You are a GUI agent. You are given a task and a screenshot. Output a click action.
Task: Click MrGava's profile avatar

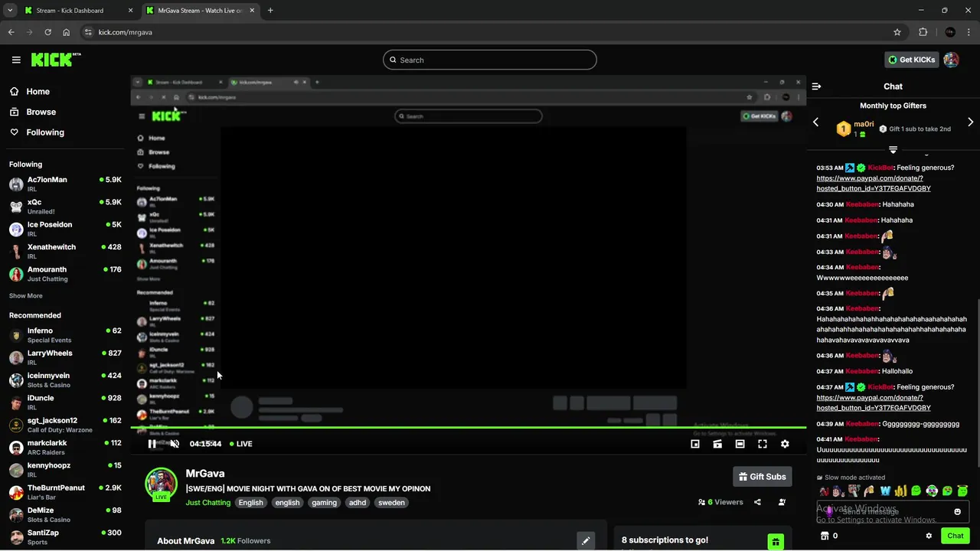click(x=162, y=484)
